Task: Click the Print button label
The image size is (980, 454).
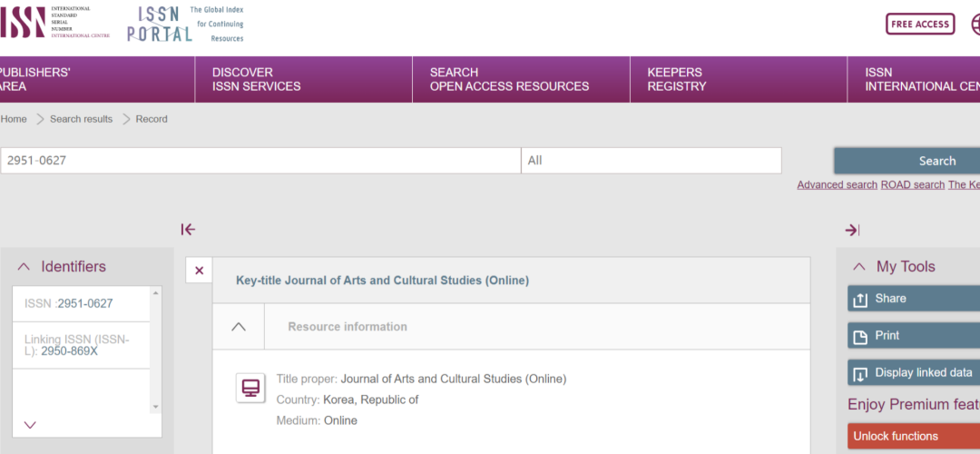Action: tap(887, 336)
